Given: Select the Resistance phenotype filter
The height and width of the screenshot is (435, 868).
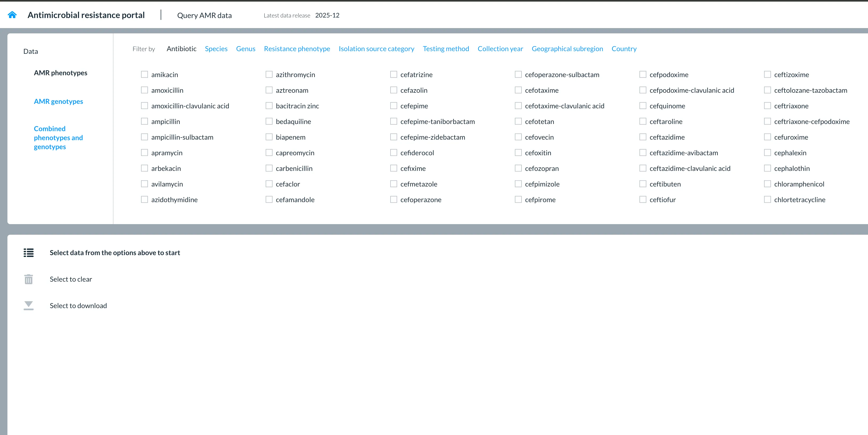Looking at the screenshot, I should pyautogui.click(x=297, y=49).
